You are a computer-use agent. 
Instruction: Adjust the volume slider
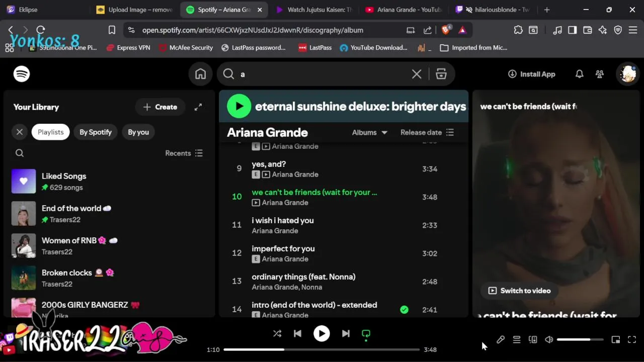[580, 340]
